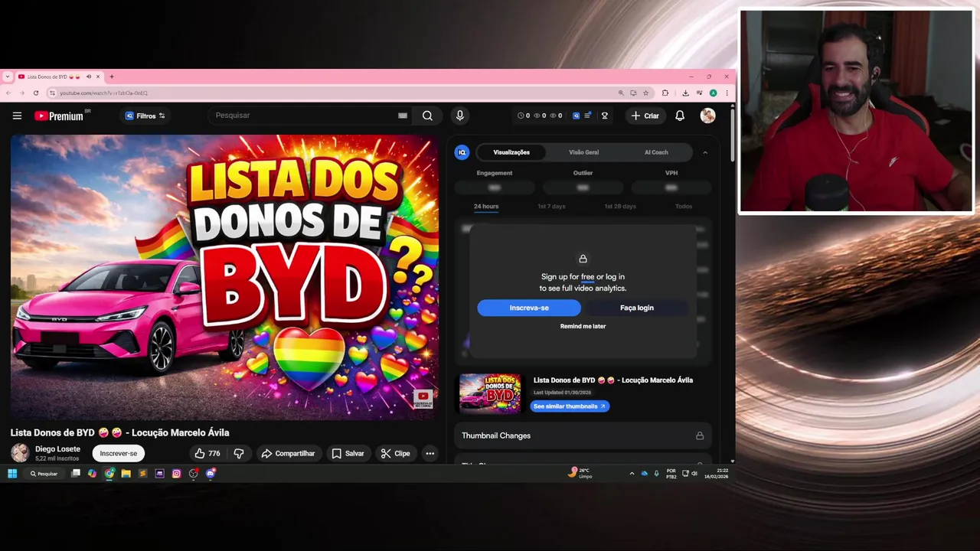Open the YouTube hamburger guide menu
This screenshot has width=980, height=551.
[17, 116]
